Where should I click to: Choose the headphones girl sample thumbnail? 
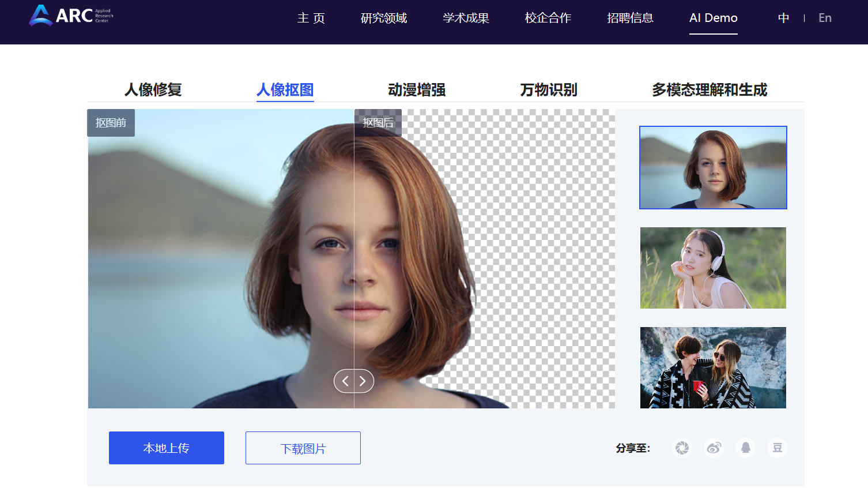(713, 268)
